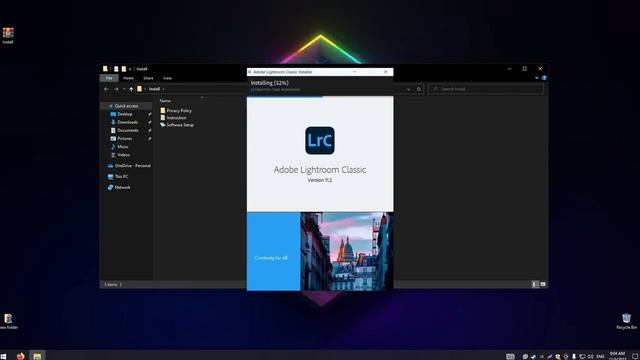Minimize the Adobe Lightroom Classic Installer window
This screenshot has height=360, width=640.
click(x=355, y=72)
